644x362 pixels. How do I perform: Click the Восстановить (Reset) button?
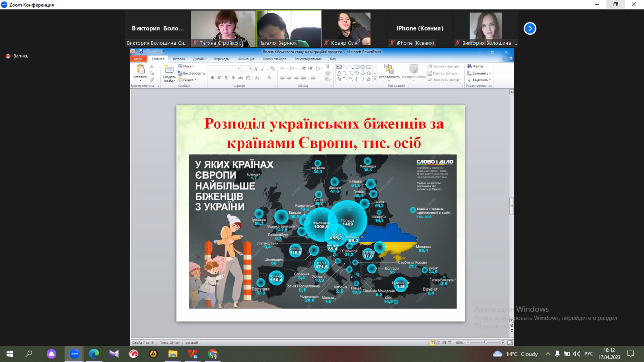191,73
